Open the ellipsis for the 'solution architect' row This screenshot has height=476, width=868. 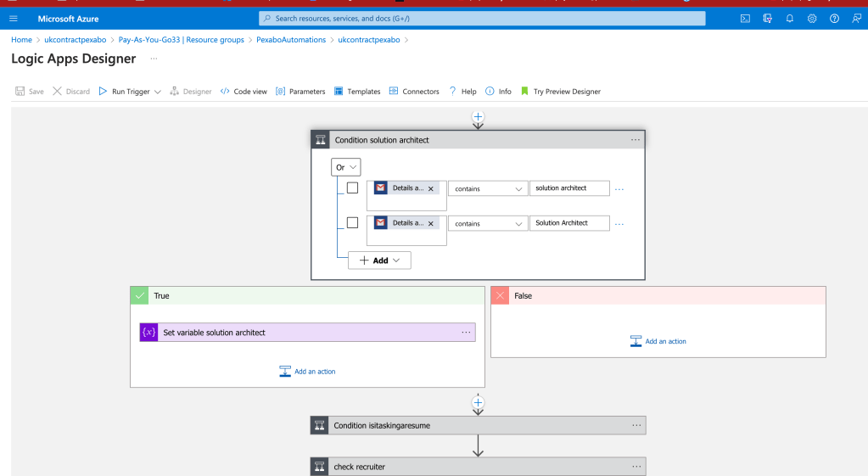click(619, 189)
